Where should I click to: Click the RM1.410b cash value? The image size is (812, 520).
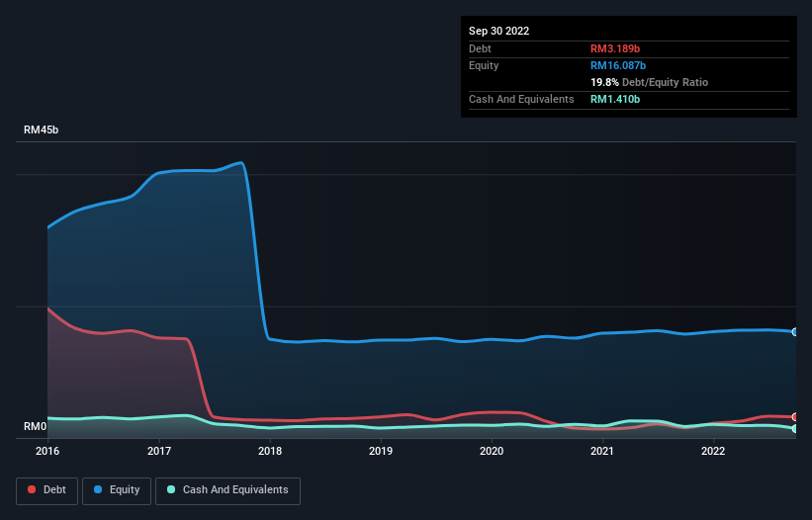[x=615, y=99]
